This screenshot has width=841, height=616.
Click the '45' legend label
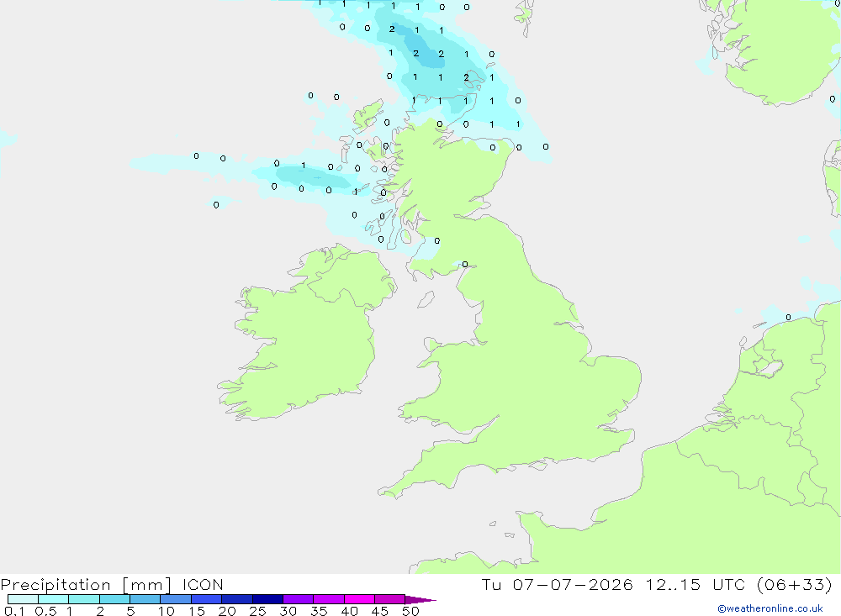coord(380,611)
